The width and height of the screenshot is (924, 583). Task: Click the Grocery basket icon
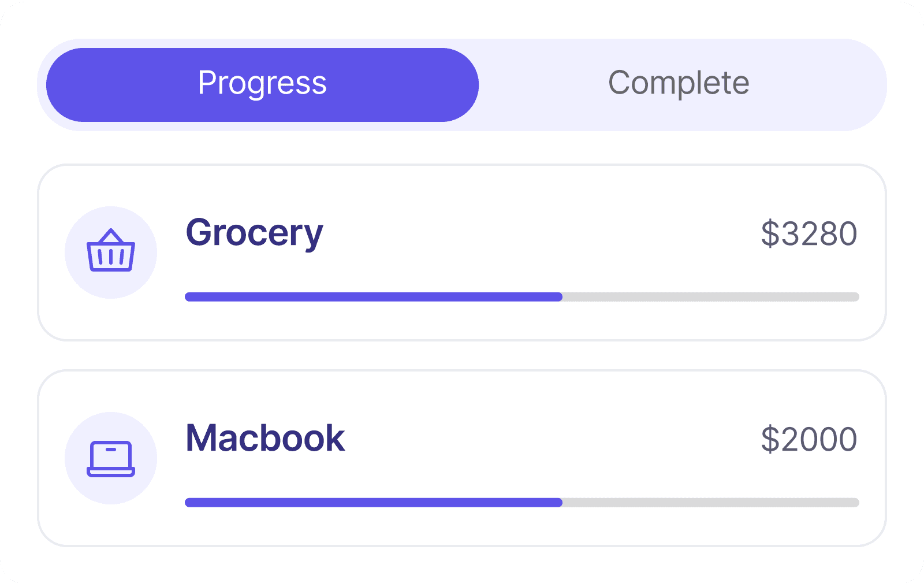coord(111,252)
